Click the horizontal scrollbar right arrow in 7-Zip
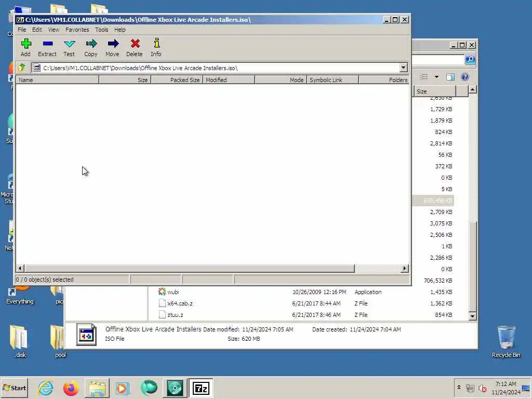This screenshot has width=532, height=399. (x=404, y=269)
